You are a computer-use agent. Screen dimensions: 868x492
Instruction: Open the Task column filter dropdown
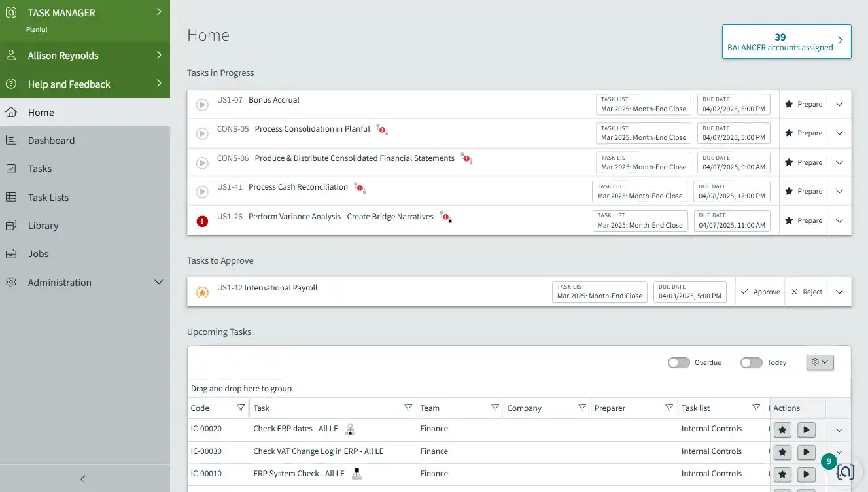coord(408,408)
